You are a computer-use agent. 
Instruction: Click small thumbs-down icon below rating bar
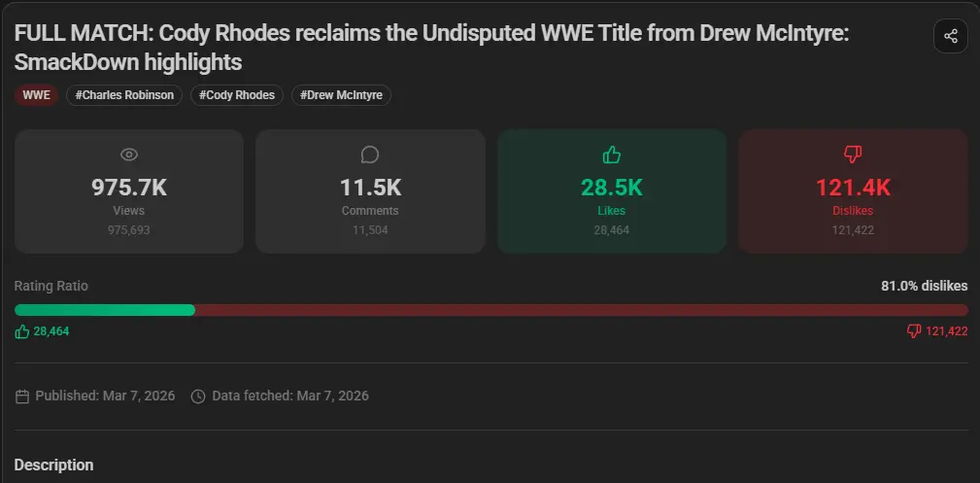point(913,331)
